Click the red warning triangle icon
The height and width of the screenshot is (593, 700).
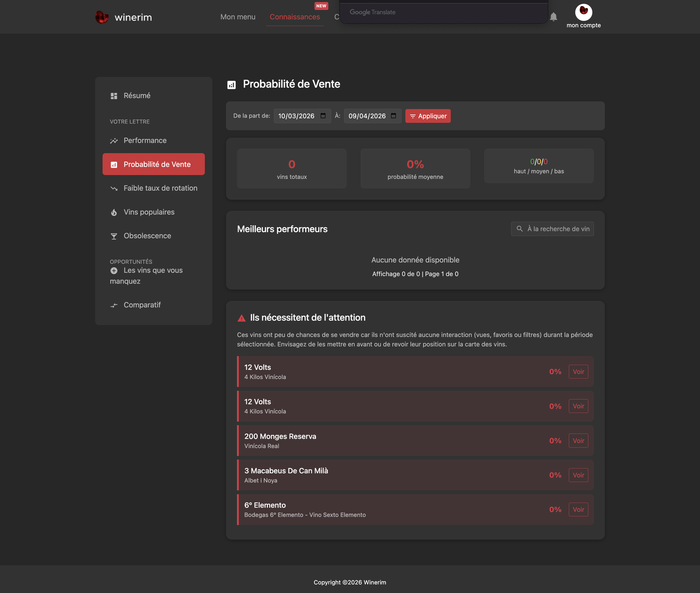[242, 318]
